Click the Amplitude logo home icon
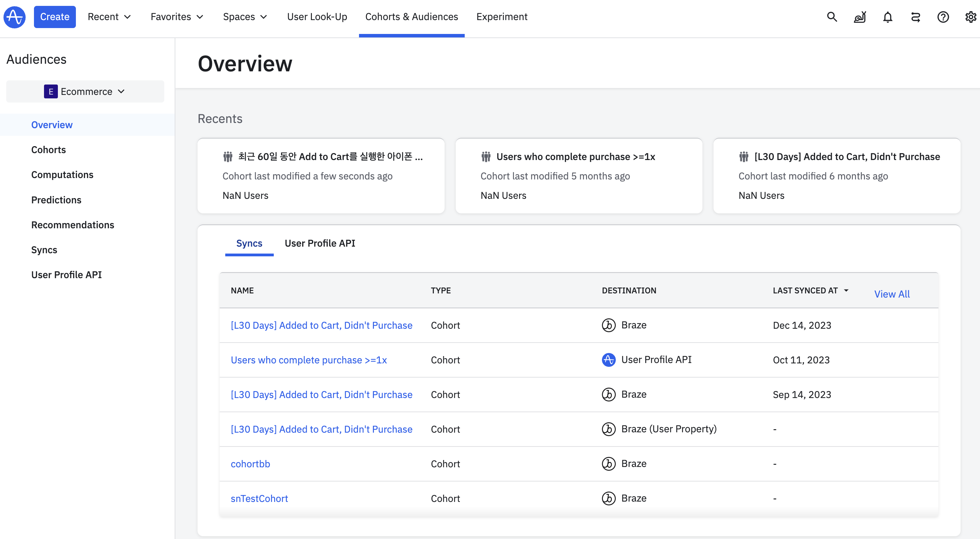The height and width of the screenshot is (539, 980). [x=15, y=17]
